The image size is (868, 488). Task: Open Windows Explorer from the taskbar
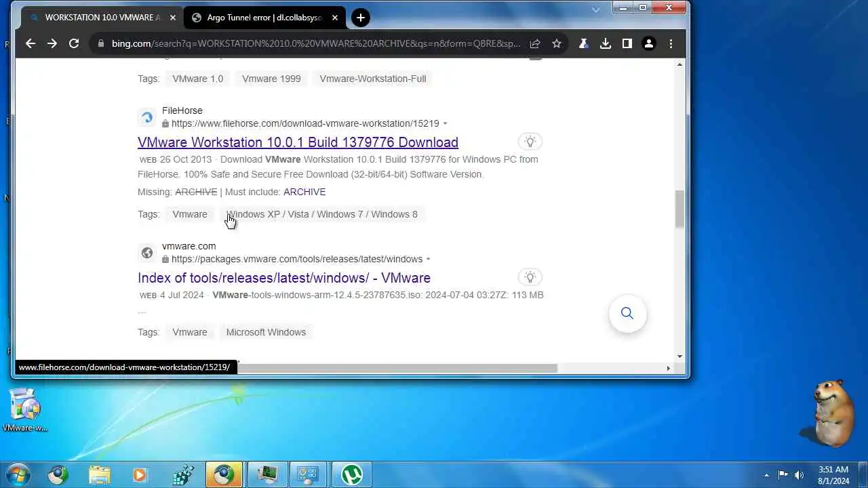coord(100,474)
